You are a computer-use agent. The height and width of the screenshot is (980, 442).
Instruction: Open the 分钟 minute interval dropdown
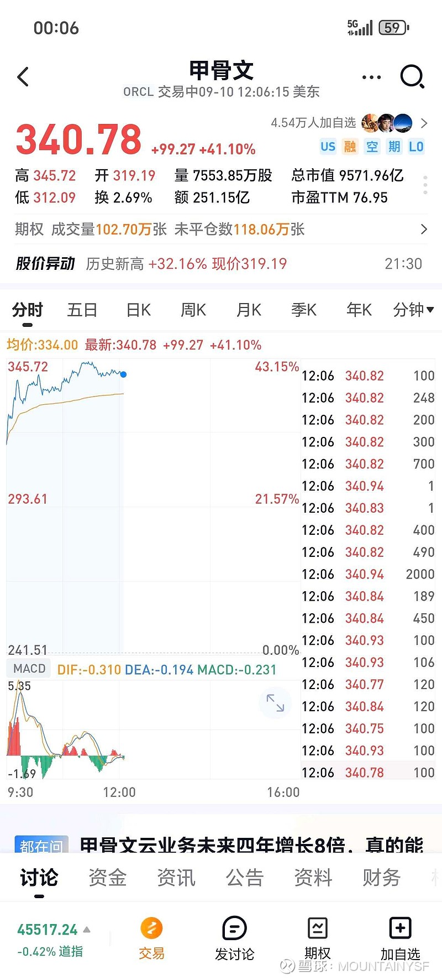point(413,310)
